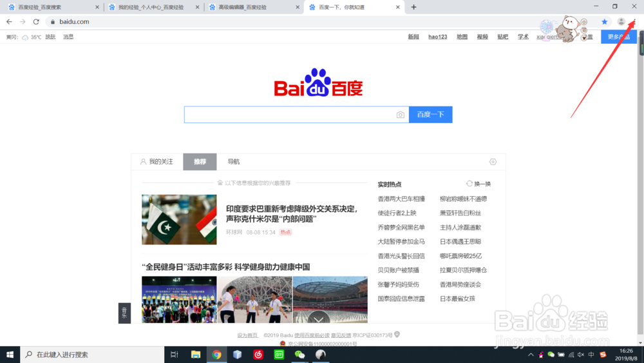The image size is (644, 363).
Task: Open hot topic 香港两大巴车相撞
Action: click(401, 199)
